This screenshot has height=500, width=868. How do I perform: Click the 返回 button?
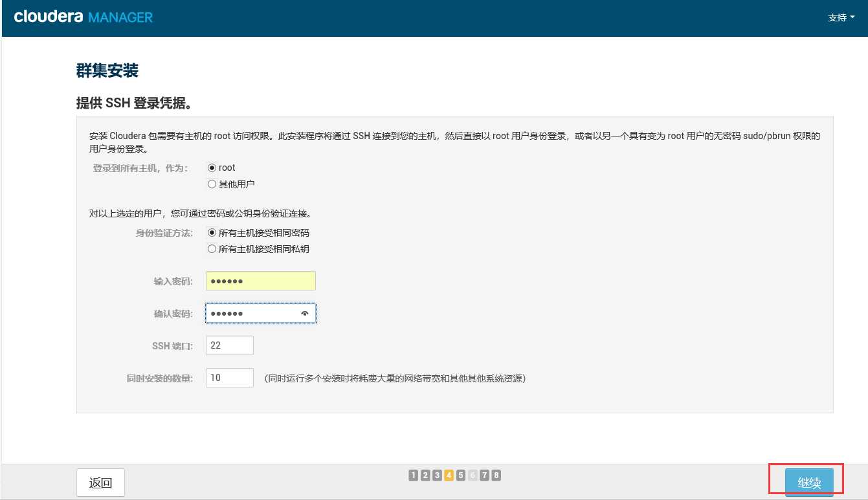100,483
